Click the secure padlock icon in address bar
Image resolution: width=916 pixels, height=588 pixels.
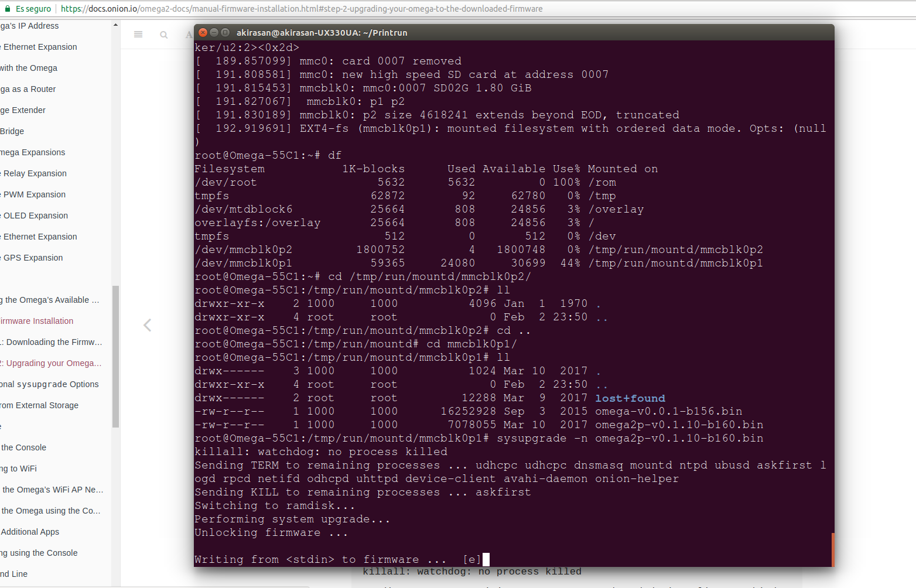coord(8,9)
